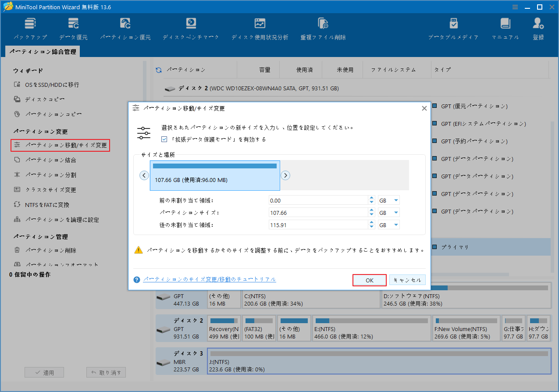The image size is (559, 392).
Task: Click the help question-mark icon in dialog
Action: [137, 279]
